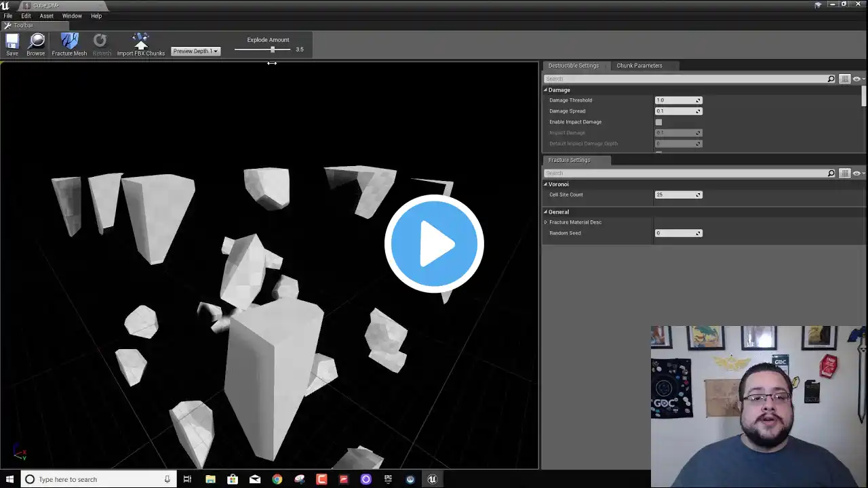The image size is (868, 488).
Task: Click the Browse magnifier icon
Action: click(36, 43)
